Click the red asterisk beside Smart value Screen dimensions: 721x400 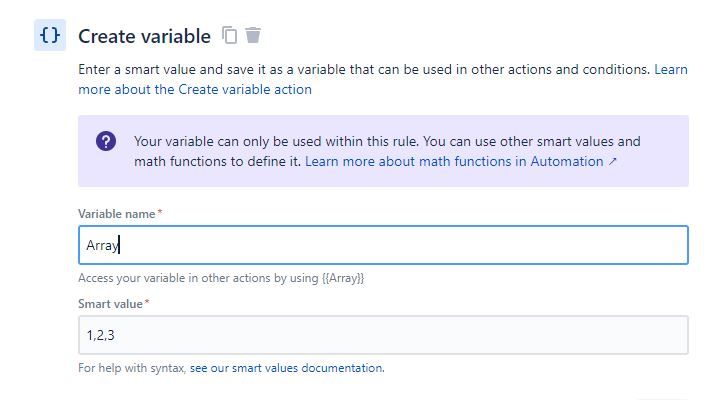[x=147, y=302]
